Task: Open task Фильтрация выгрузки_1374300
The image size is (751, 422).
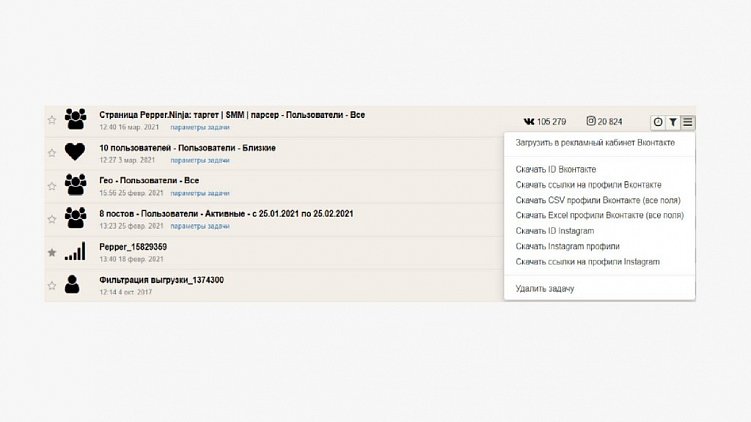Action: coord(161,280)
